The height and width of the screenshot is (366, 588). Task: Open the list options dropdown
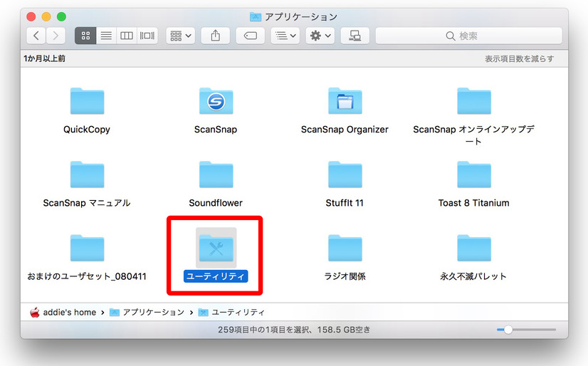pyautogui.click(x=285, y=36)
